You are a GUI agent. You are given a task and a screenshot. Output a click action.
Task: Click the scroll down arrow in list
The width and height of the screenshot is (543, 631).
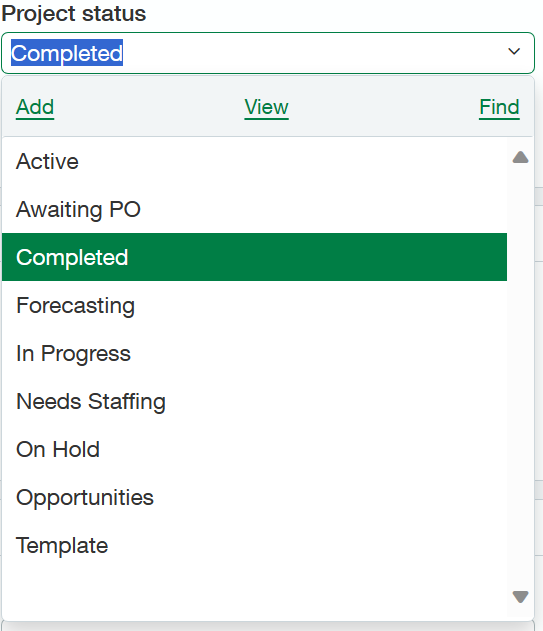(x=520, y=596)
